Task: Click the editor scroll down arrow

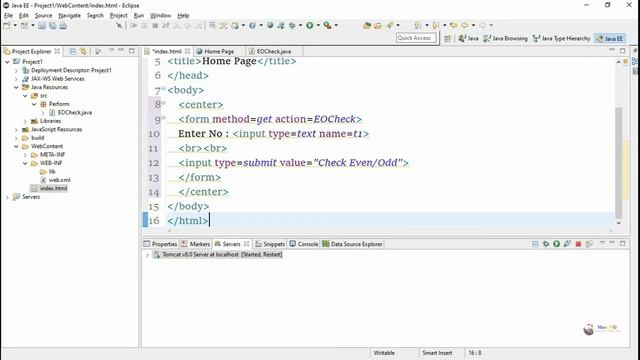Action: 619,223
